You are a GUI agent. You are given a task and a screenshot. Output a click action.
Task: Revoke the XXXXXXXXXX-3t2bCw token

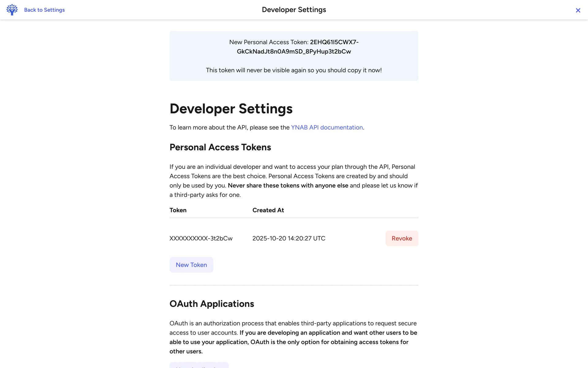pos(401,238)
